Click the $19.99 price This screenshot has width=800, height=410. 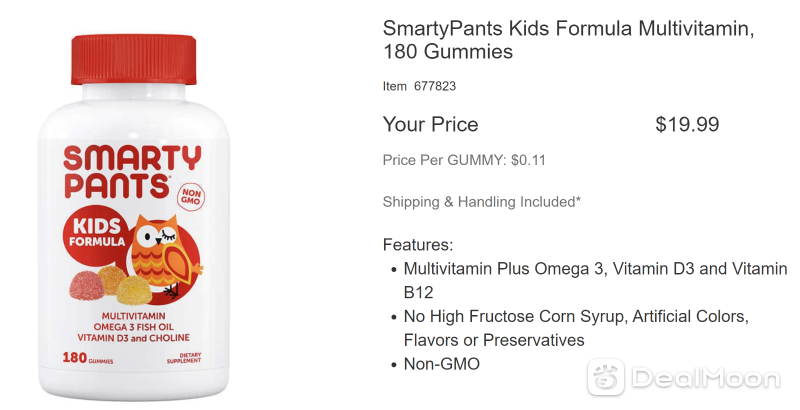687,124
